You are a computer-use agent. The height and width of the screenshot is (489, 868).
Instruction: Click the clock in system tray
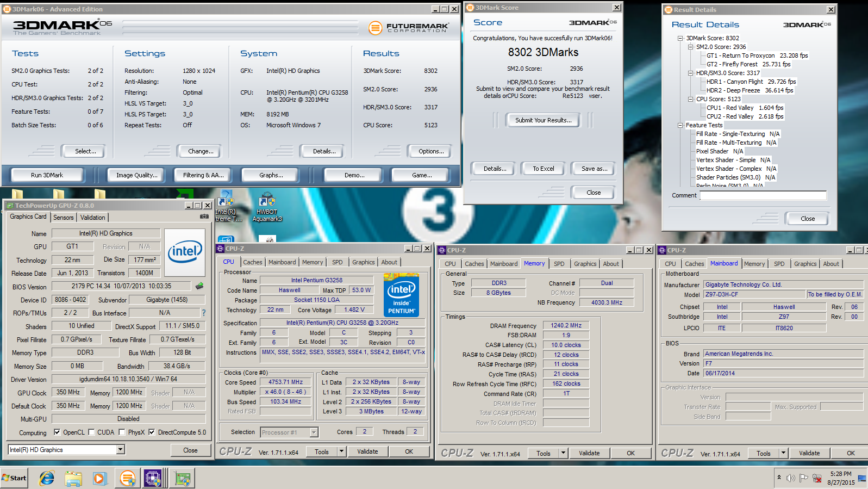(x=841, y=478)
